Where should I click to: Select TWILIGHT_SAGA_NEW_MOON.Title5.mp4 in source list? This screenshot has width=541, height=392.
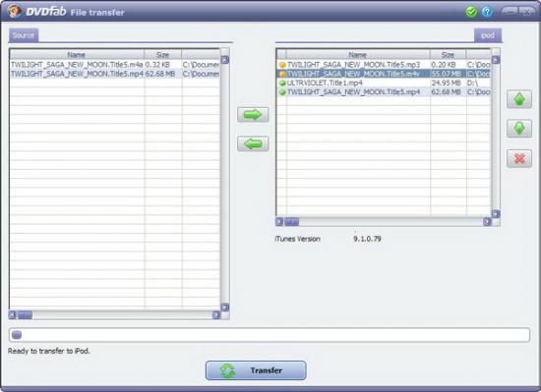point(77,74)
